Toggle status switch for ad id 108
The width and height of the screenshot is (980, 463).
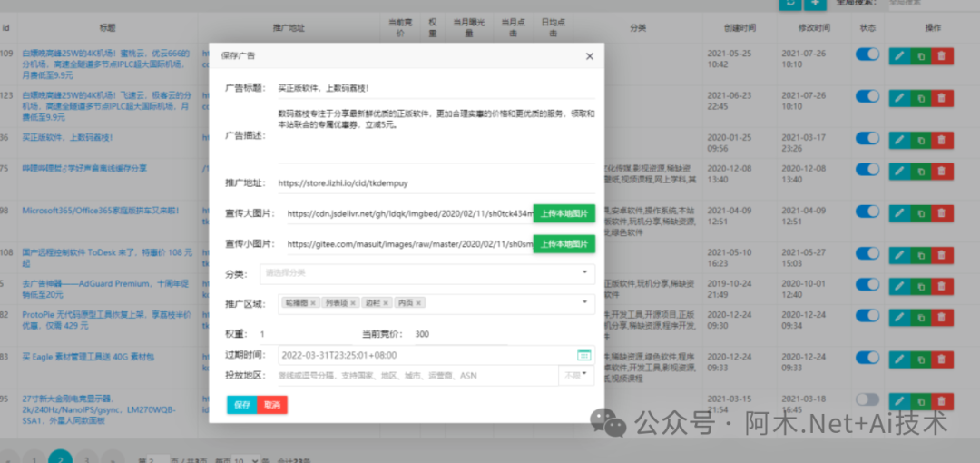click(867, 253)
